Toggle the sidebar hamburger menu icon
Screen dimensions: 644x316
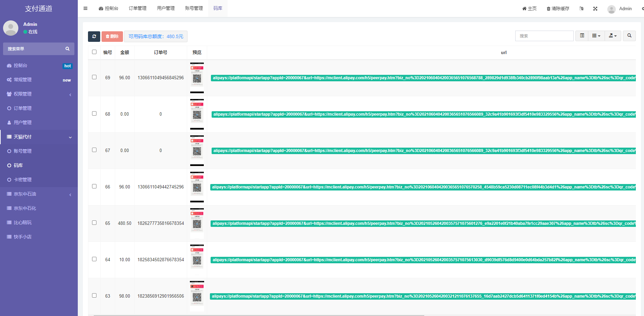click(86, 9)
